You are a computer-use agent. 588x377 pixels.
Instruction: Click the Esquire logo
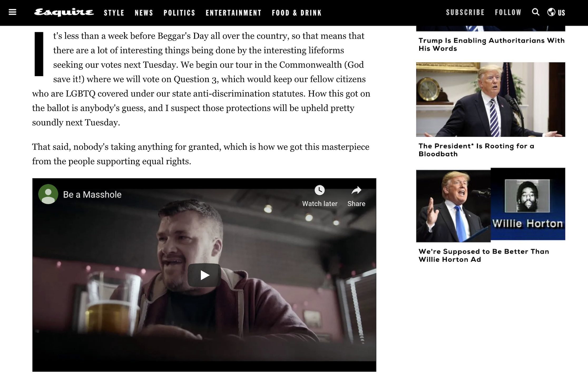(64, 12)
